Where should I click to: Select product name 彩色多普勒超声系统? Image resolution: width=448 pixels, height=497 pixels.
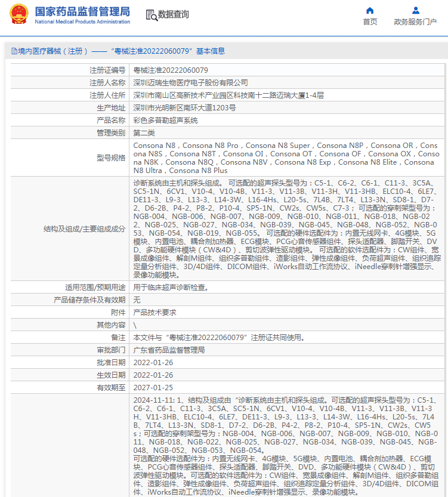165,121
